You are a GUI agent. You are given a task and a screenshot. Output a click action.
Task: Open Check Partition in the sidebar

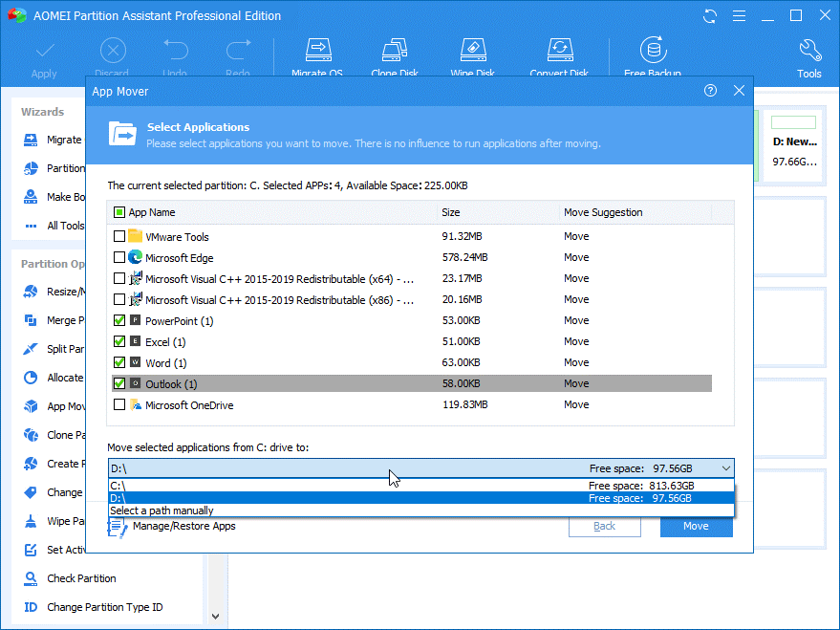pos(81,578)
